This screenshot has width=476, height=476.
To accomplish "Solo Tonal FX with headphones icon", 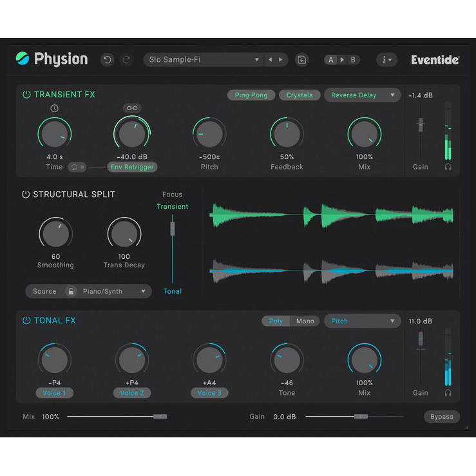I will [x=448, y=393].
